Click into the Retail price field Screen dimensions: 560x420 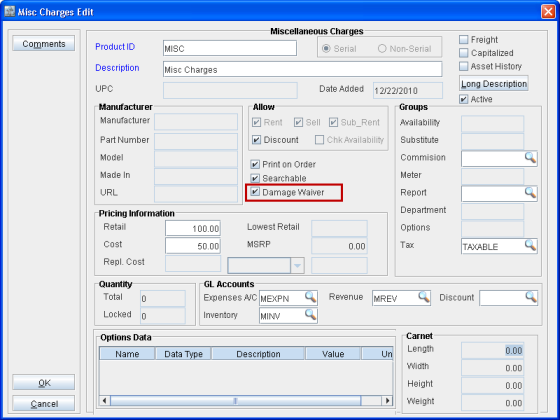click(x=193, y=228)
